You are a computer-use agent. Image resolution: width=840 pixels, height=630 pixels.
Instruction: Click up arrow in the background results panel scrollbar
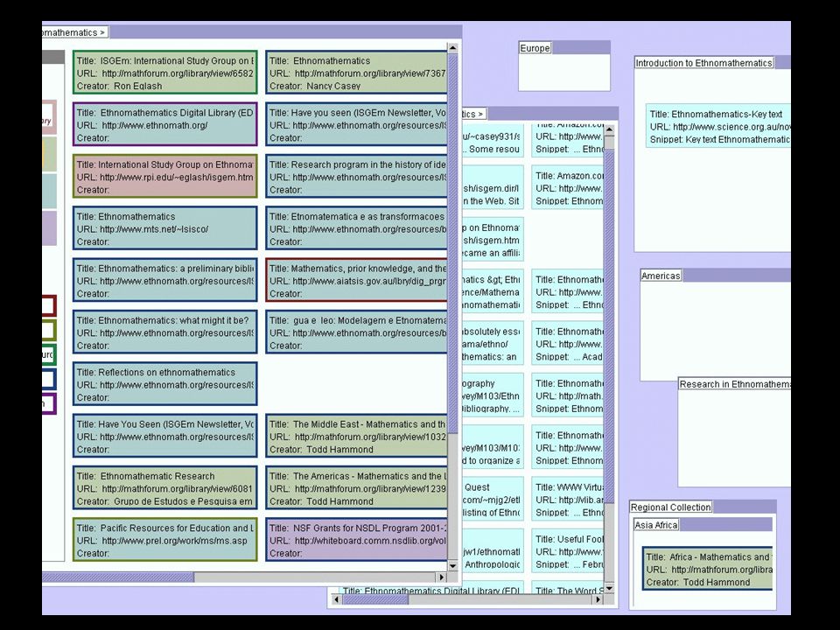click(609, 129)
